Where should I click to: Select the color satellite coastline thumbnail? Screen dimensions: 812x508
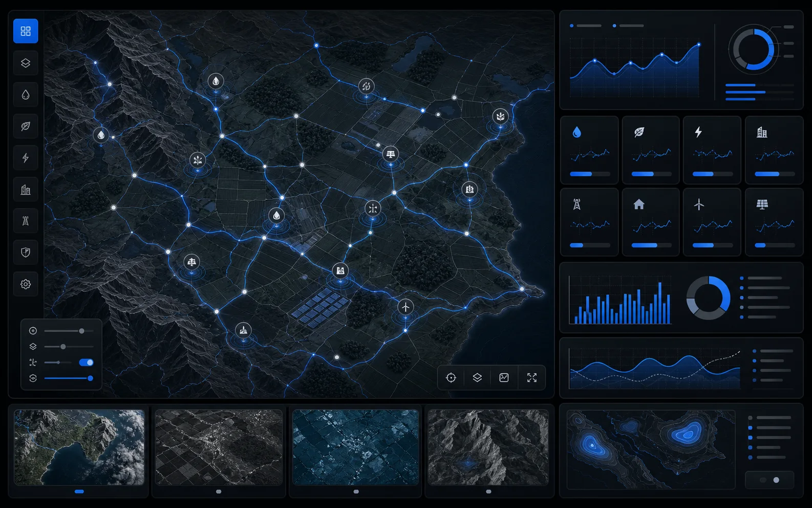tap(79, 447)
